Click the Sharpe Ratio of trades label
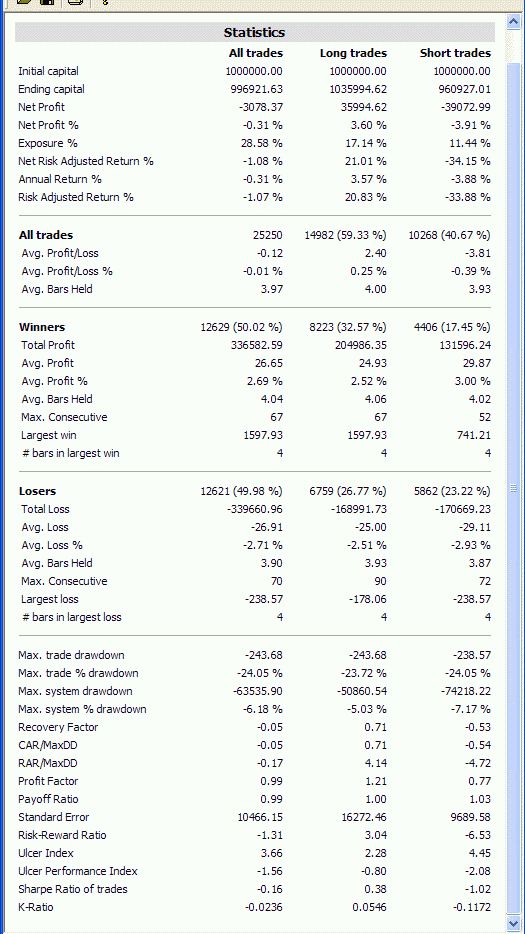This screenshot has height=934, width=525. coord(73,889)
